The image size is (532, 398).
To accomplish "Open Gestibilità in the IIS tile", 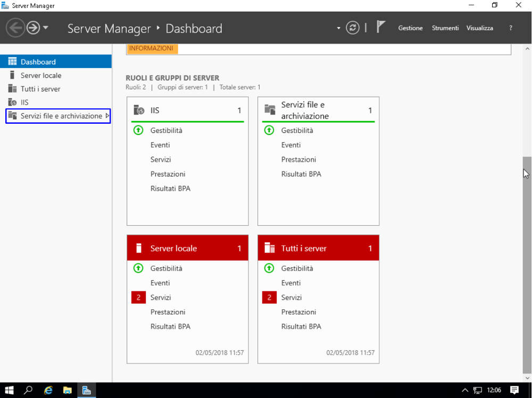I will (x=166, y=130).
